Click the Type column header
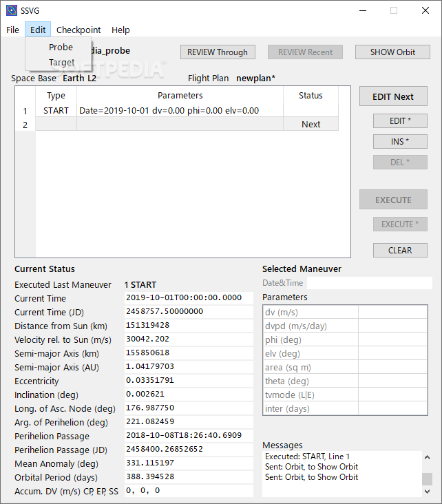Screen dimensions: 442x504 56,96
